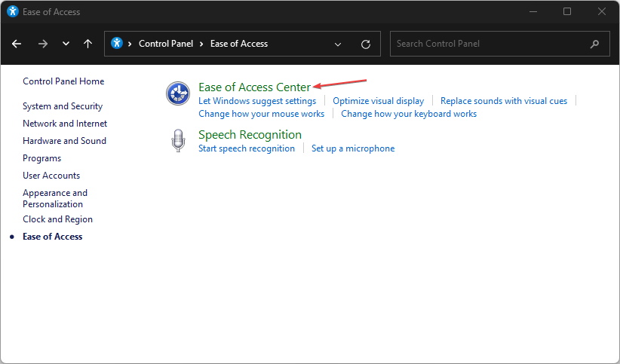Open Control Panel Home
The height and width of the screenshot is (364, 620).
pos(63,81)
